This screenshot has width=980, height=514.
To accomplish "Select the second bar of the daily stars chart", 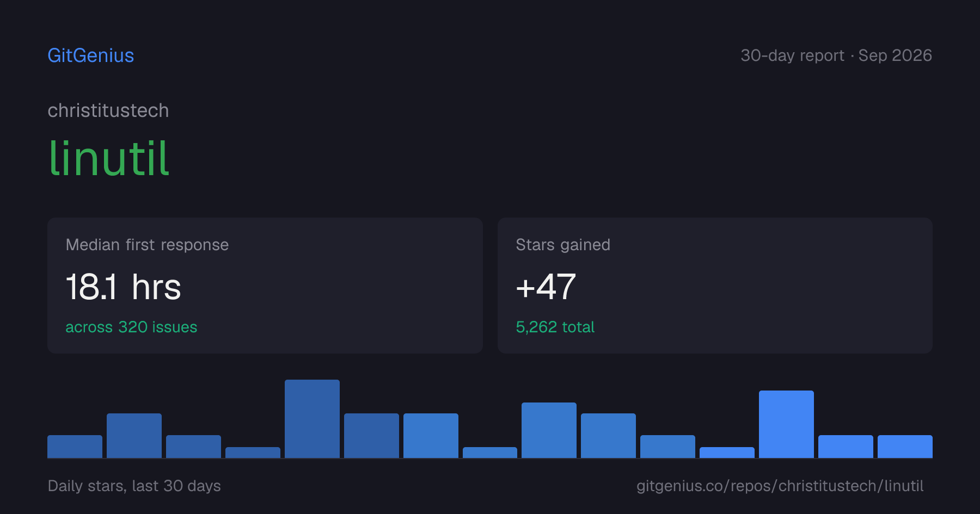I will click(134, 436).
